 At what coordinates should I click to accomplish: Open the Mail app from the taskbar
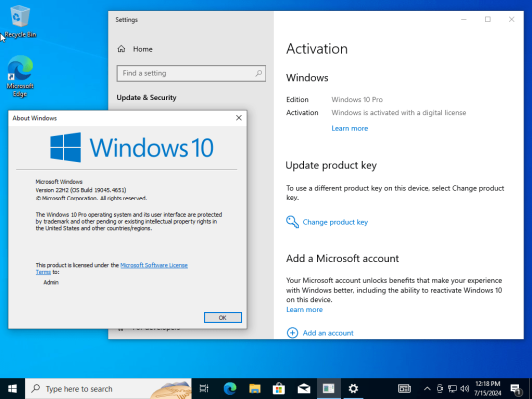click(x=304, y=388)
